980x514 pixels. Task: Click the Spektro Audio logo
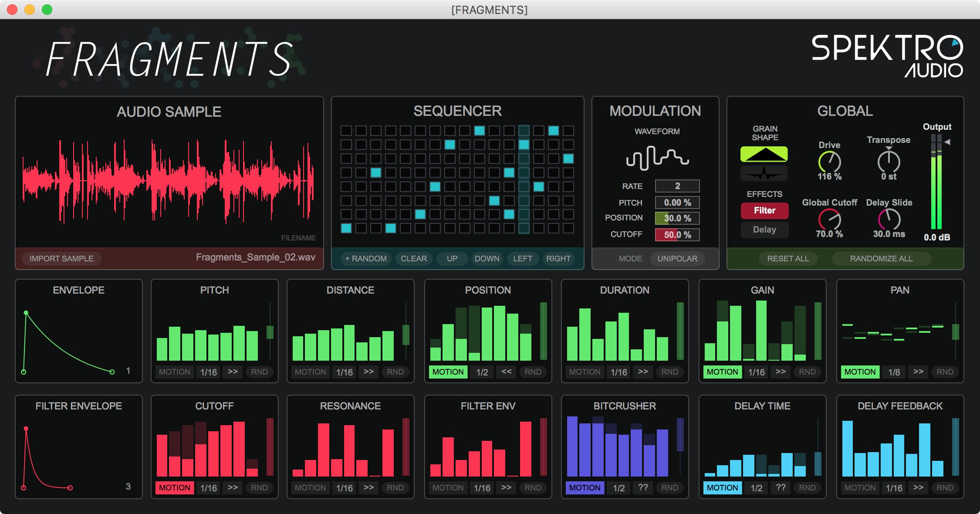coord(887,56)
